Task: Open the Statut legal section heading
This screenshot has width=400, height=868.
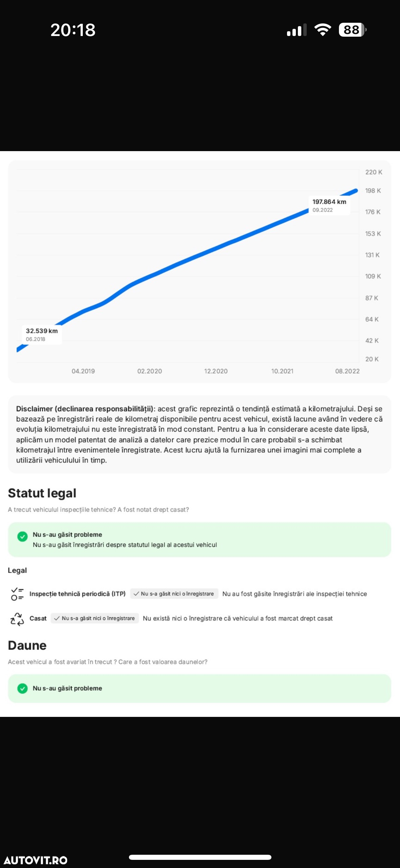Action: pos(42,493)
